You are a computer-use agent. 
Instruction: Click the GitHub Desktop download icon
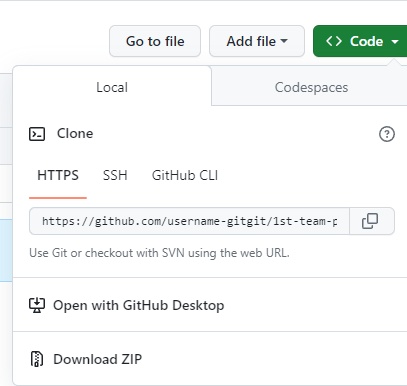pos(37,305)
